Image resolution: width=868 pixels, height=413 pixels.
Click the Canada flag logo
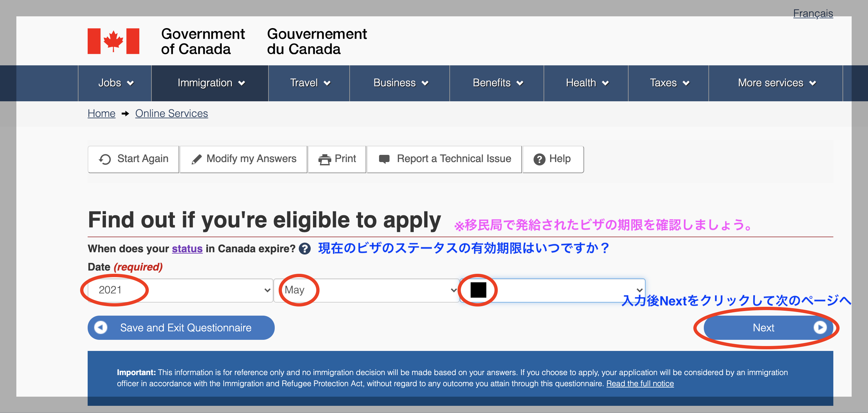[x=113, y=41]
